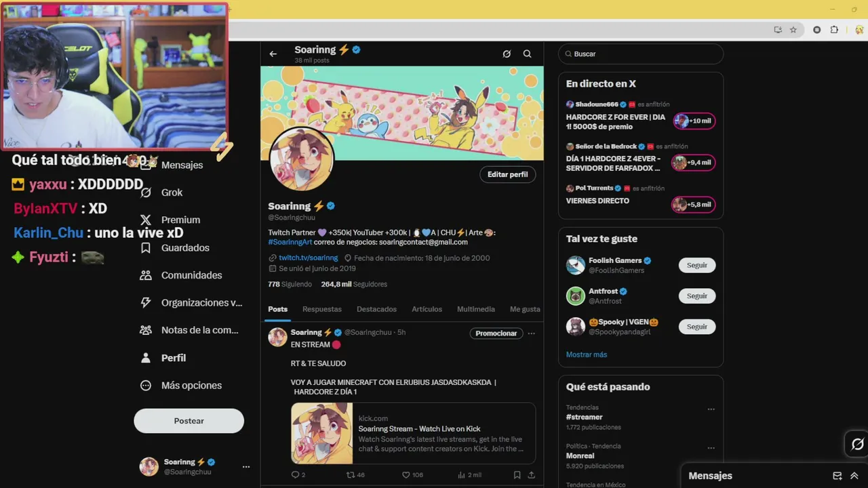
Task: Go back with the arrow beside Soarinng
Action: point(273,54)
